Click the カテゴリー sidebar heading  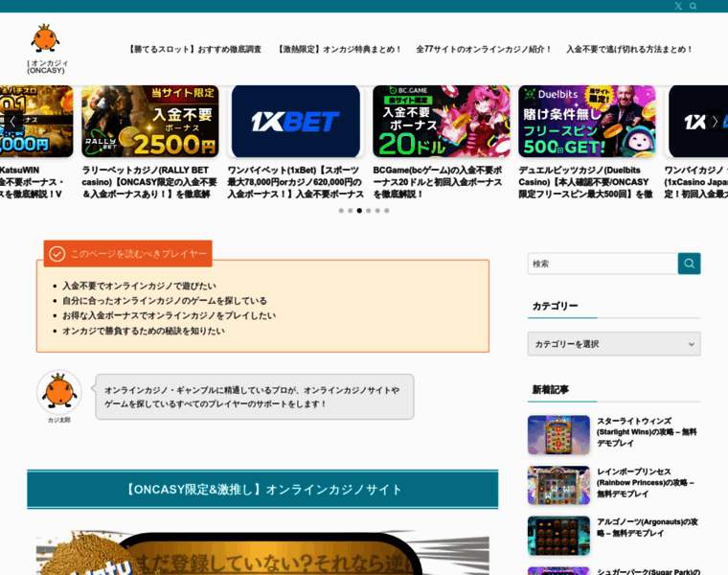555,306
